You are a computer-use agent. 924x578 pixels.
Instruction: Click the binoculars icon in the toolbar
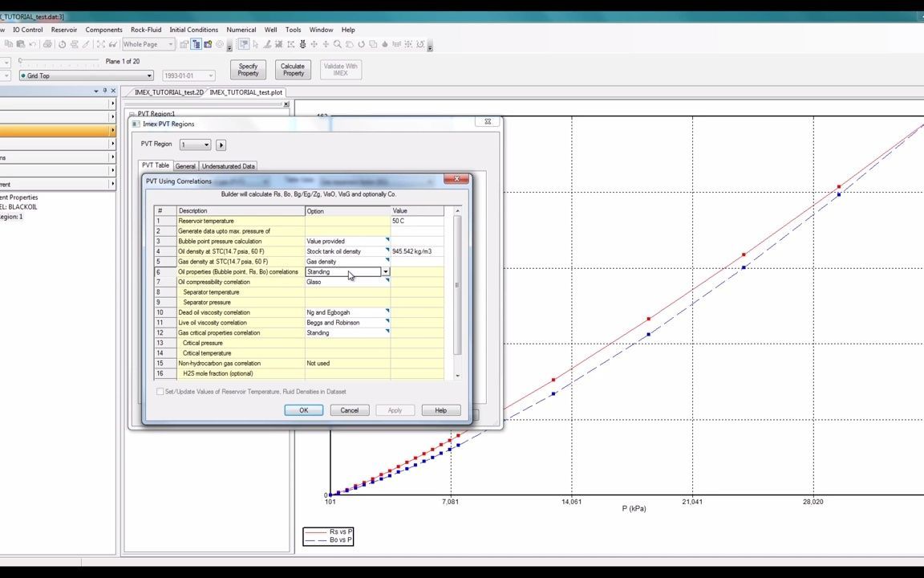coord(112,44)
